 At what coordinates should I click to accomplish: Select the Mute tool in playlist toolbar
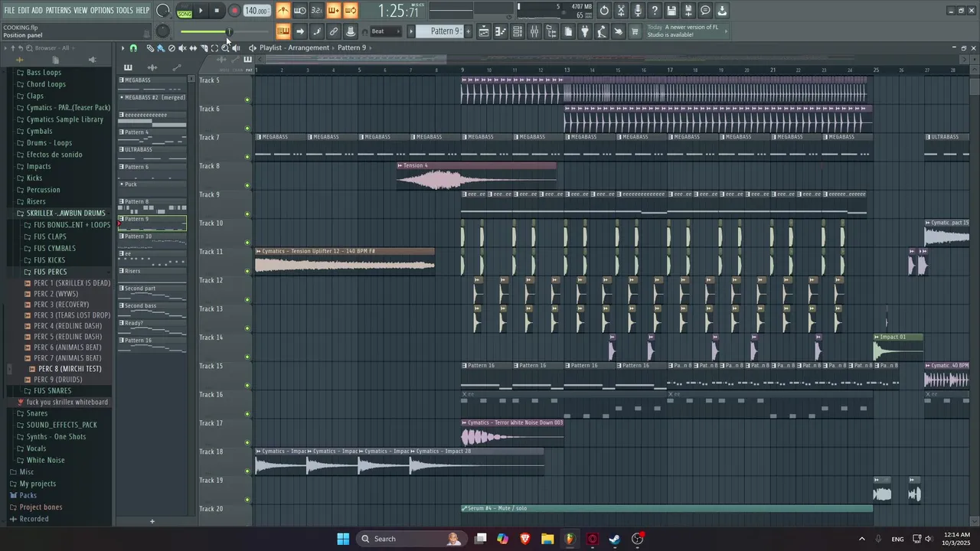pyautogui.click(x=182, y=48)
